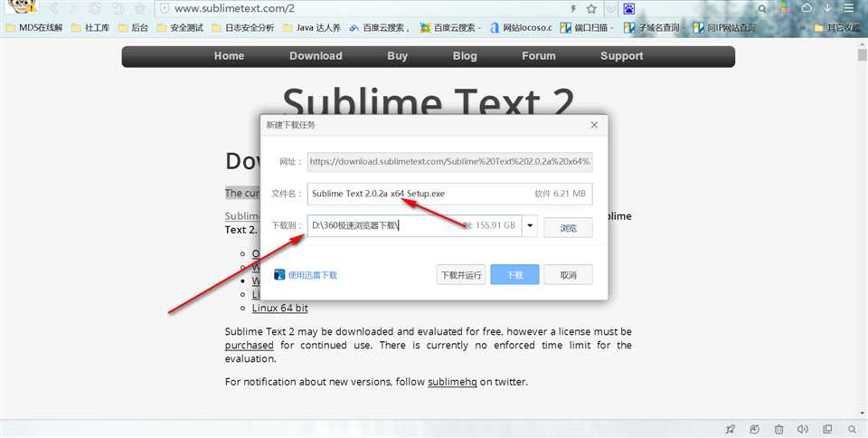Open the 网站locoso.c bookmark
The image size is (868, 438).
[x=521, y=27]
